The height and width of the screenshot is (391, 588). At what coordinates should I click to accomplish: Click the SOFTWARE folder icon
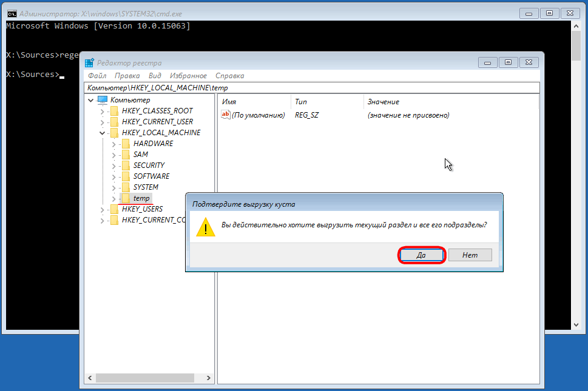coord(126,176)
